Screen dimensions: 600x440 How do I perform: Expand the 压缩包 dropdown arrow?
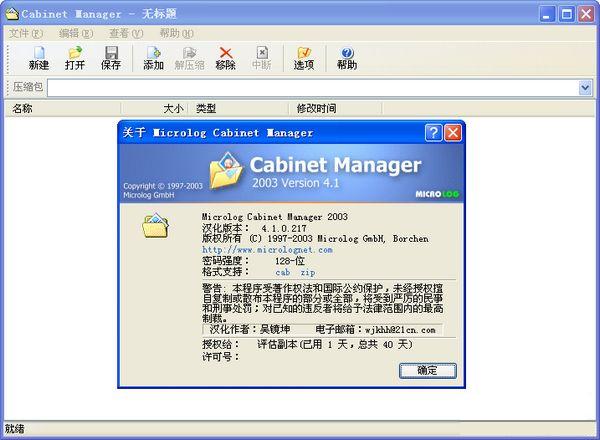click(585, 88)
